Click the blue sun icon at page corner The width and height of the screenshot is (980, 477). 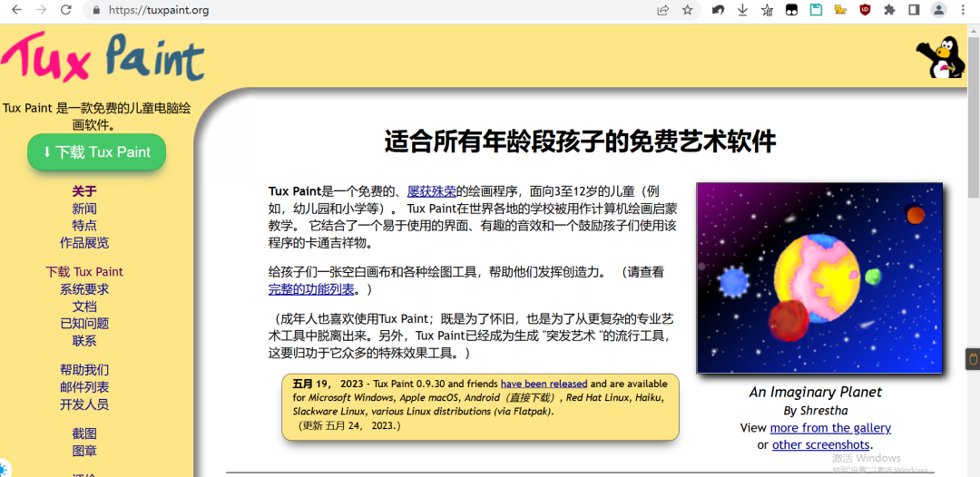(4, 469)
